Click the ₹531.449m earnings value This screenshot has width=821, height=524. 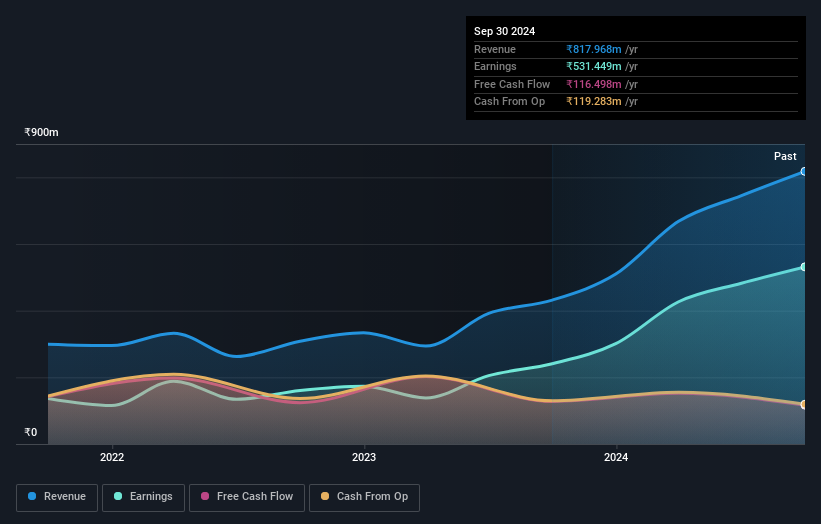click(x=594, y=66)
